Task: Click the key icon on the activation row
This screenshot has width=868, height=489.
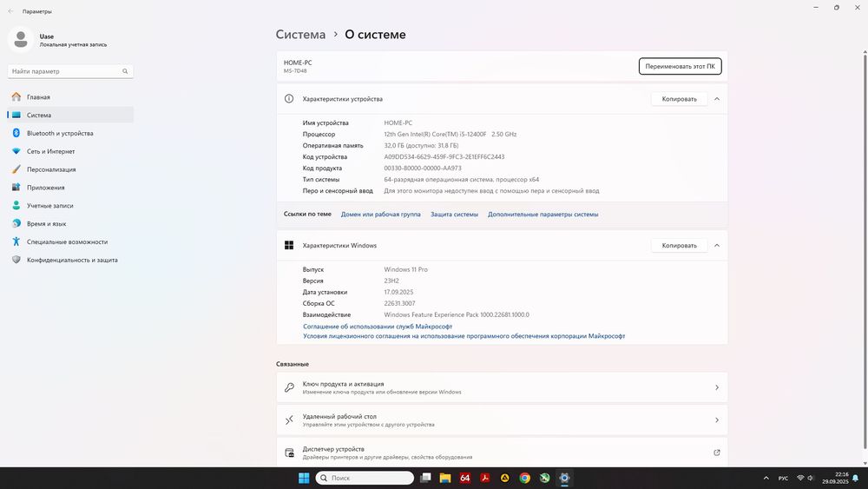Action: click(x=289, y=387)
